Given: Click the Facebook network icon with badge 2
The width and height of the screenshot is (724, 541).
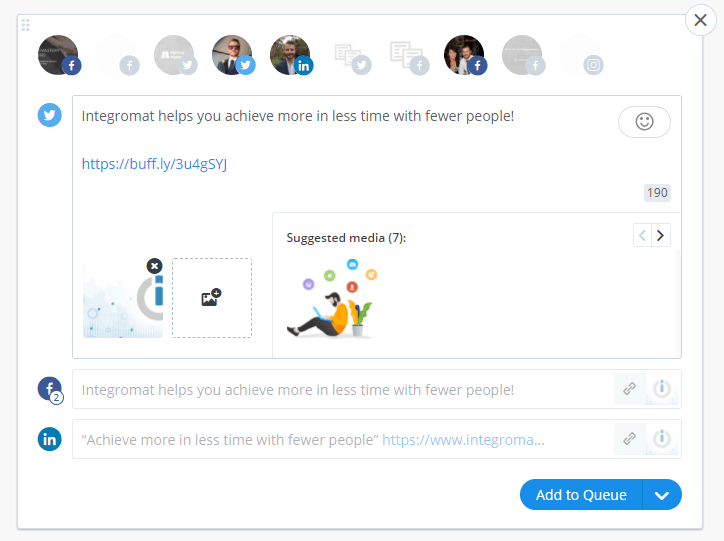Looking at the screenshot, I should (x=50, y=389).
